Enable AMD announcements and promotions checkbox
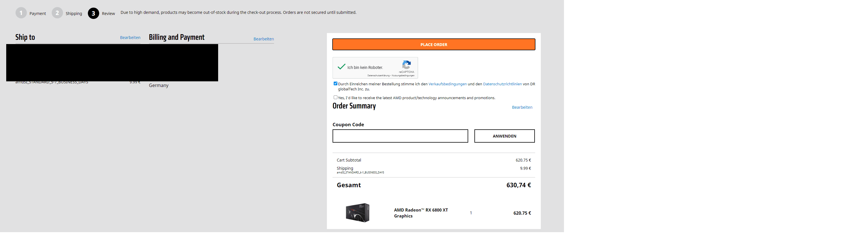 [x=335, y=97]
